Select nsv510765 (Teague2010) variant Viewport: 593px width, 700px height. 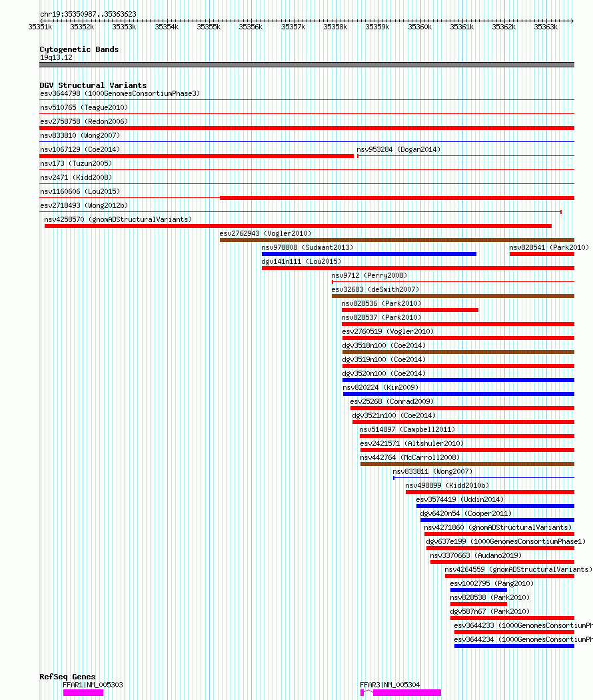84,107
